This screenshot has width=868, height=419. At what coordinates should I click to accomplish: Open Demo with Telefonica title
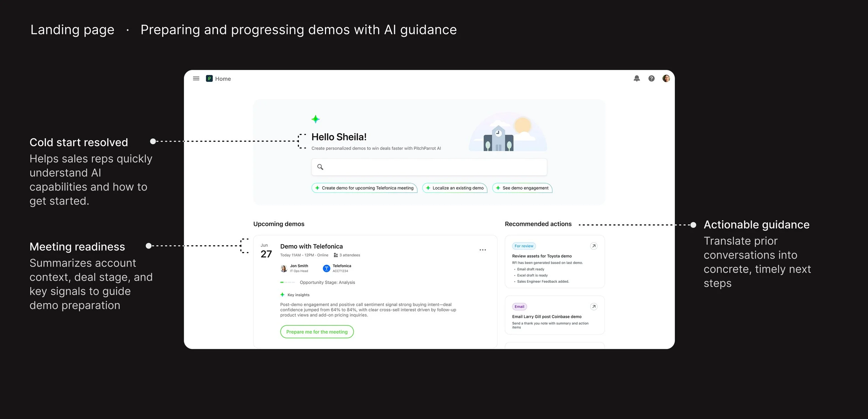point(311,247)
